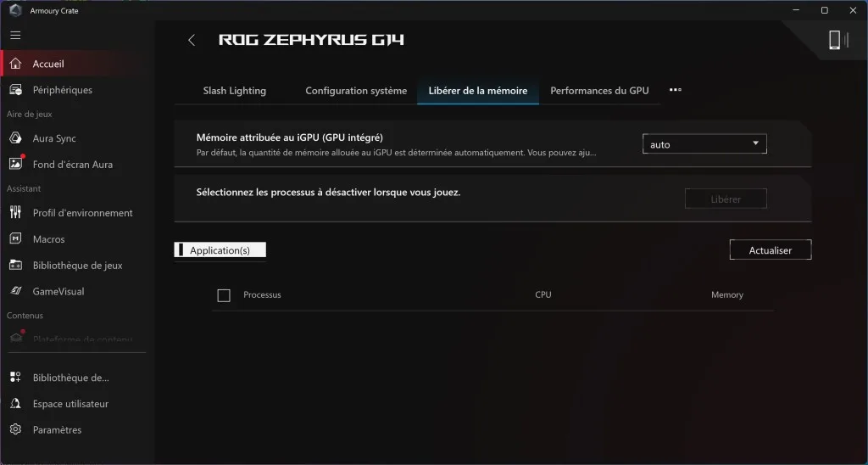Click the iGPU memory description text
Viewport: 868px width, 465px height.
397,152
